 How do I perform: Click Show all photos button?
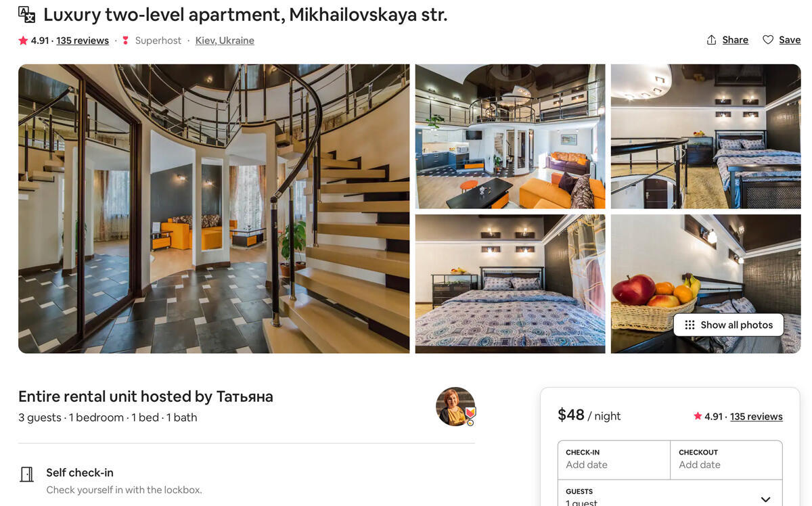coord(728,325)
